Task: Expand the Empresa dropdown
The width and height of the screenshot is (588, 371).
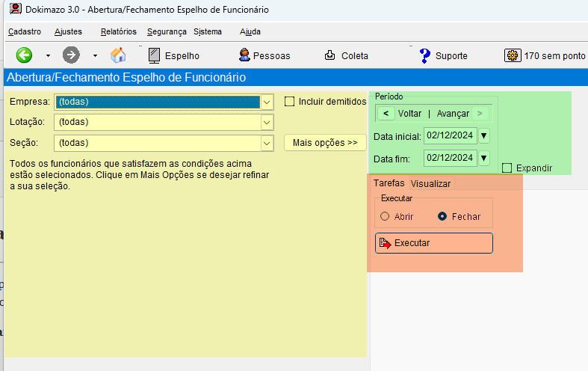Action: pyautogui.click(x=267, y=102)
